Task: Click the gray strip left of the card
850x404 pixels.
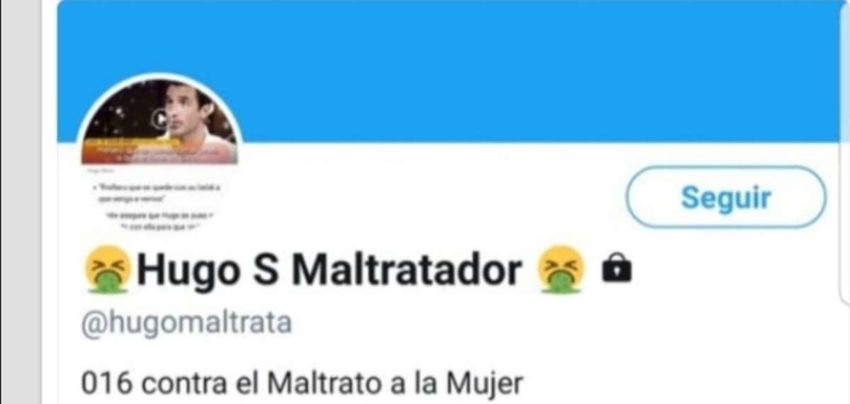Action: point(22,202)
